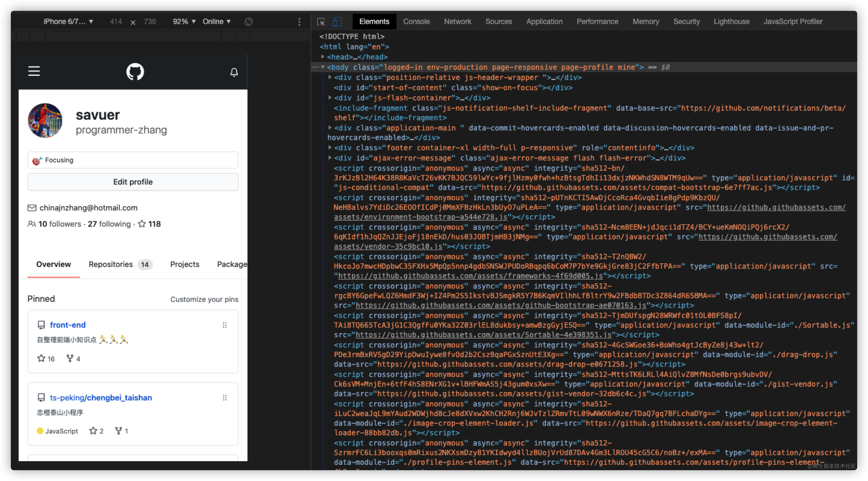Click the 1 fork count on chengbei_taishan
868x481 pixels.
121,431
